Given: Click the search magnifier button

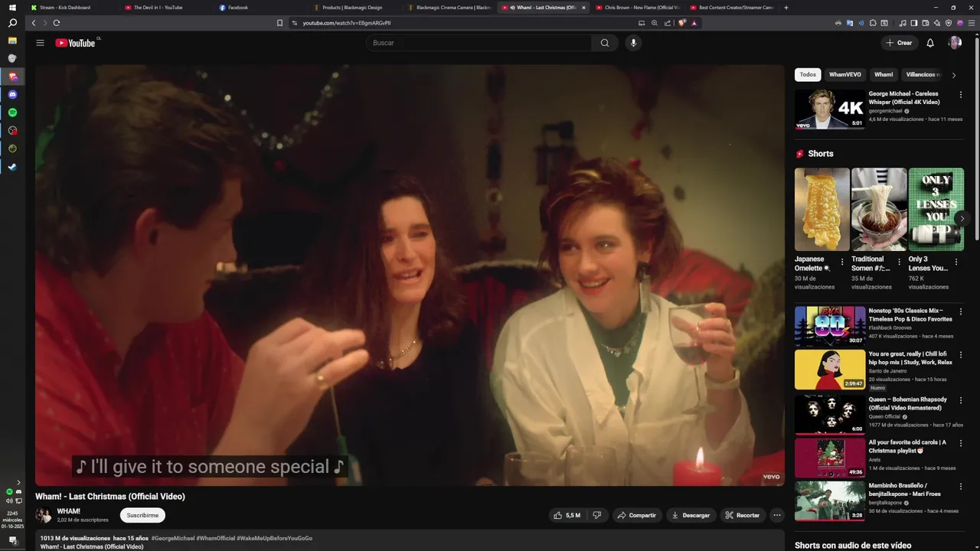Looking at the screenshot, I should pyautogui.click(x=605, y=43).
